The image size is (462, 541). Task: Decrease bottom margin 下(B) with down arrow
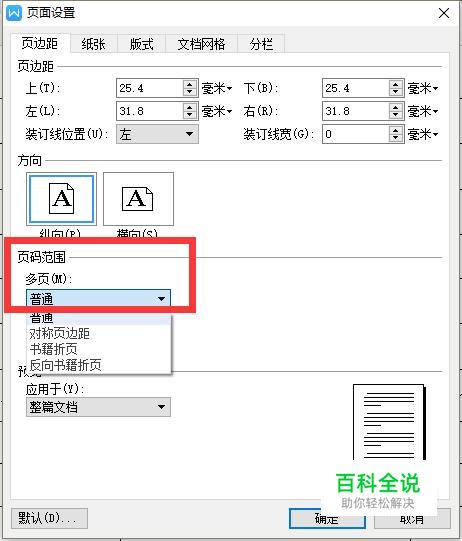[396, 92]
